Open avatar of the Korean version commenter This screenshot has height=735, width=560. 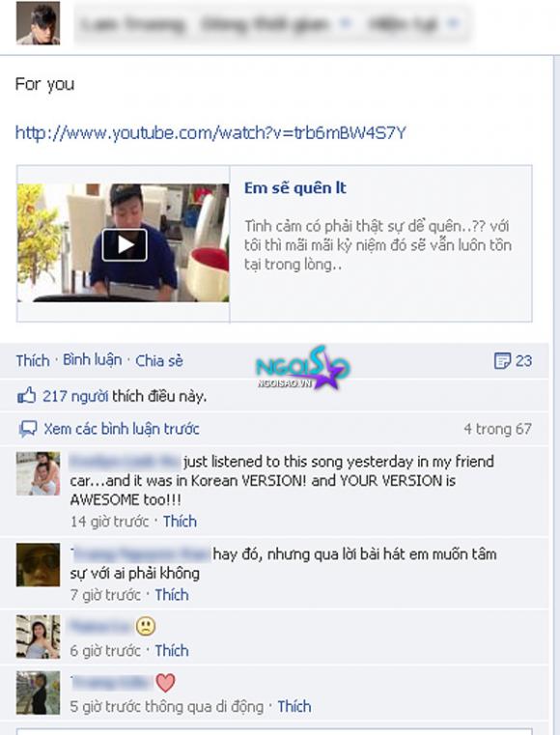[38, 473]
